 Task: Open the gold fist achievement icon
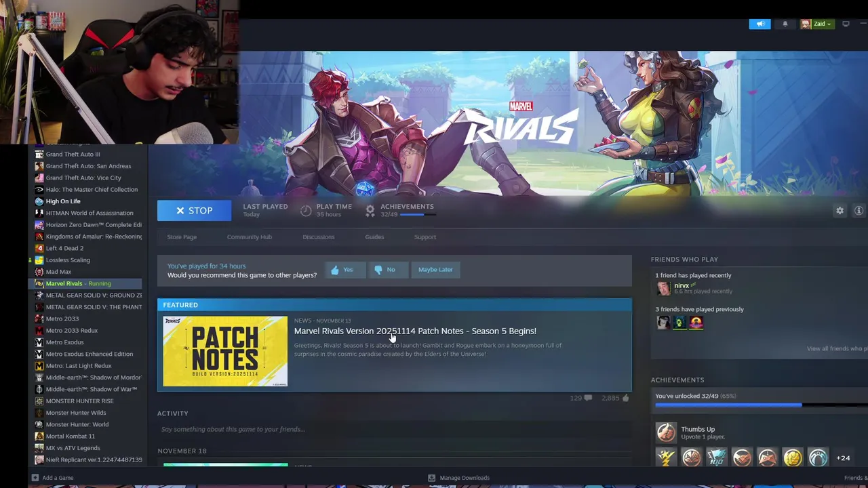793,458
